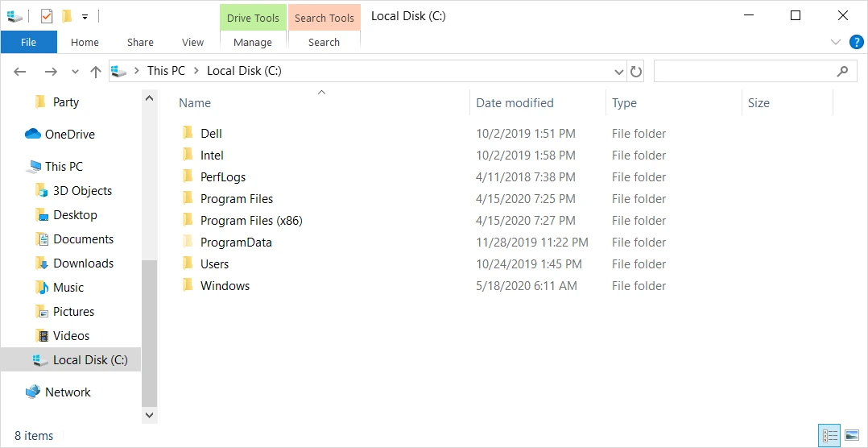Open the Manage tab under Drive Tools
Viewport: 868px width, 448px height.
pyautogui.click(x=253, y=42)
